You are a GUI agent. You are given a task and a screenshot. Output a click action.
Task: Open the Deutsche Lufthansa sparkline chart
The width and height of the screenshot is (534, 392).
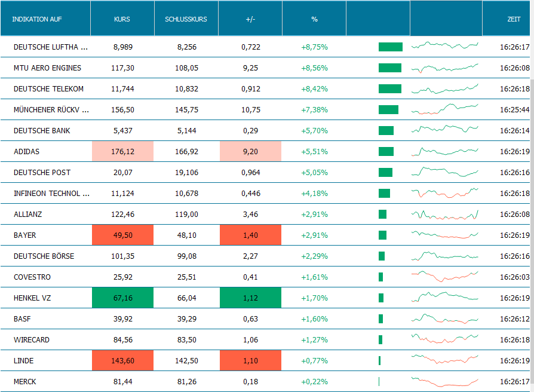(445, 45)
